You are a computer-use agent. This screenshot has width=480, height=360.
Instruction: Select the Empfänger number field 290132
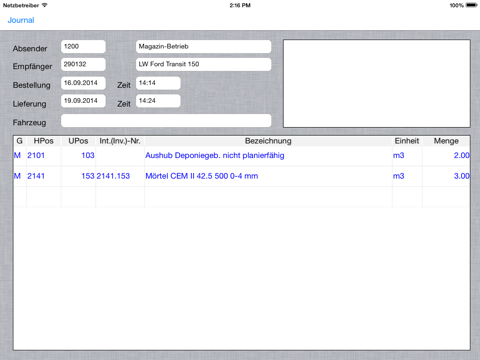point(83,64)
